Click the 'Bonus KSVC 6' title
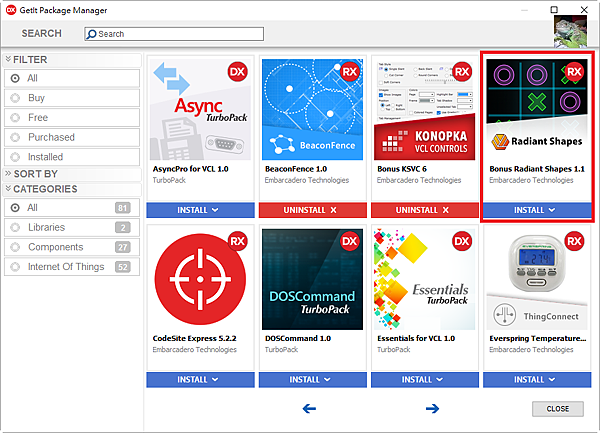 click(402, 169)
